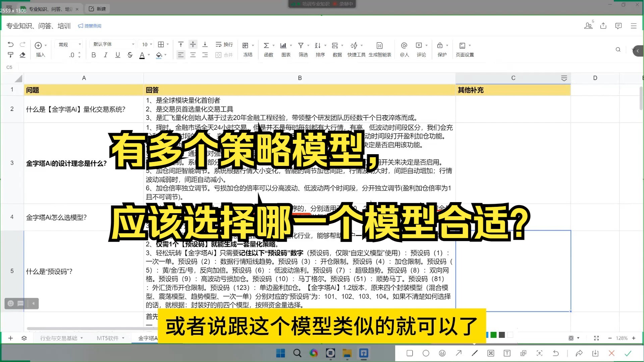This screenshot has width=644, height=362.
Task: Expand the border style dropdown
Action: (167, 44)
